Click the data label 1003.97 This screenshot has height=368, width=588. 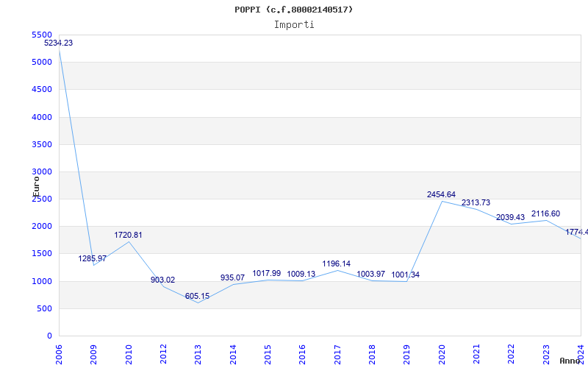371,274
